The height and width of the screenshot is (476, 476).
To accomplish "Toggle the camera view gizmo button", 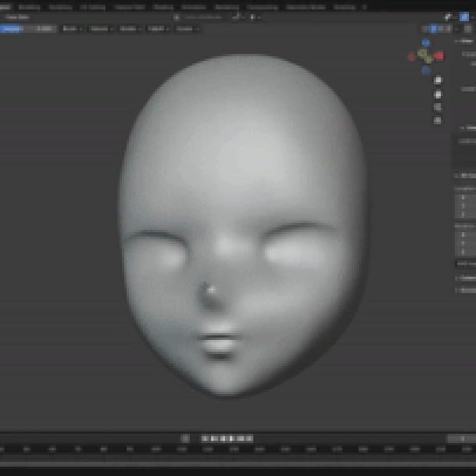I will tap(438, 107).
